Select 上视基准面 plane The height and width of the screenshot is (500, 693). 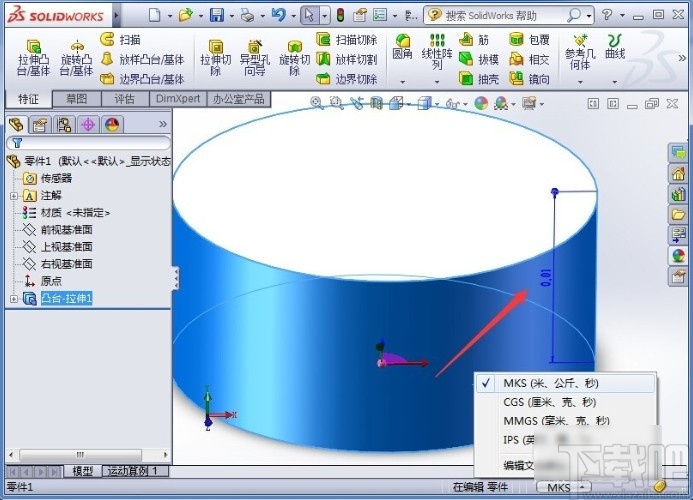pos(57,247)
